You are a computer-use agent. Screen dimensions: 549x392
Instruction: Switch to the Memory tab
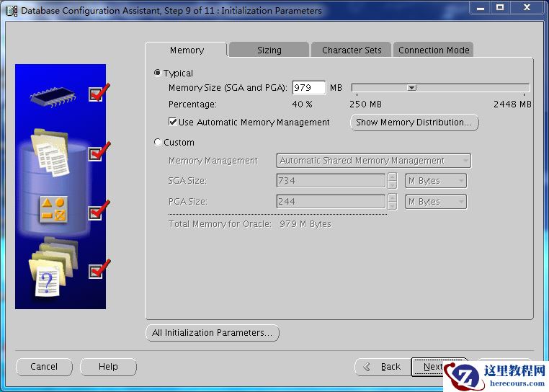tap(187, 50)
